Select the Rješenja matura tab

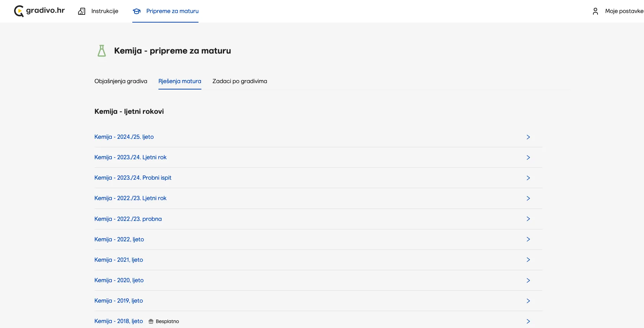pos(180,81)
